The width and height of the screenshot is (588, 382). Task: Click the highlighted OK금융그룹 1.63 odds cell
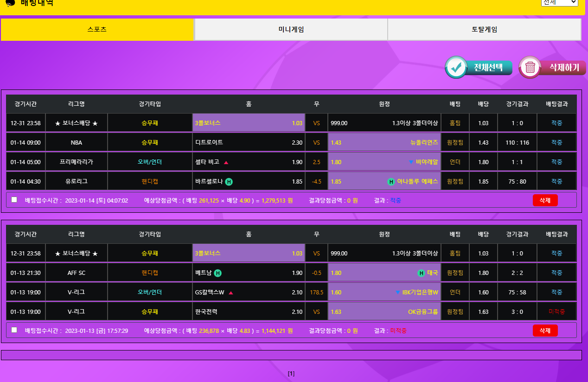coord(384,312)
